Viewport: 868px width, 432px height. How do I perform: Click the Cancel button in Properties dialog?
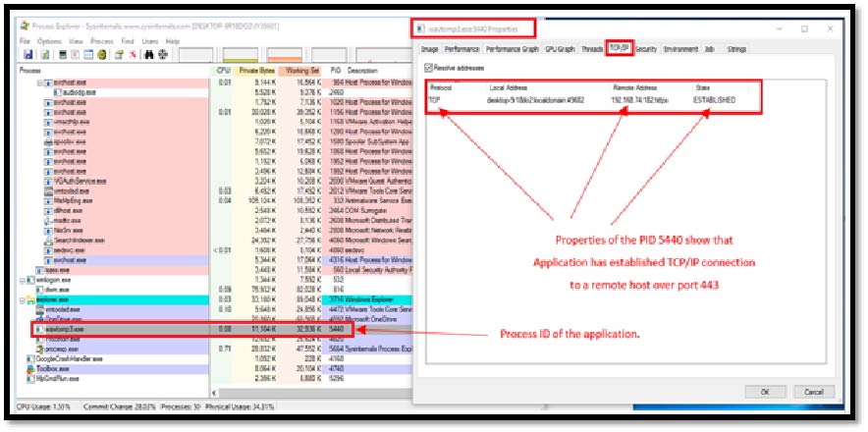(x=813, y=392)
